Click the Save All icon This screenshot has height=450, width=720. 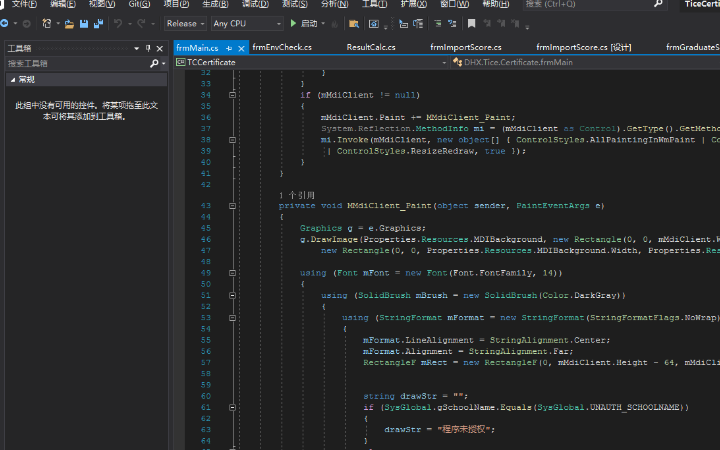pyautogui.click(x=98, y=24)
